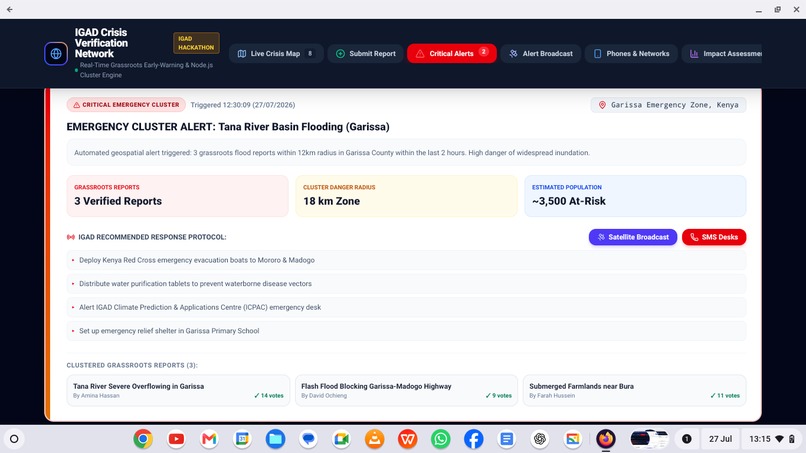Open Google Calendar from the shelf

tap(242, 439)
